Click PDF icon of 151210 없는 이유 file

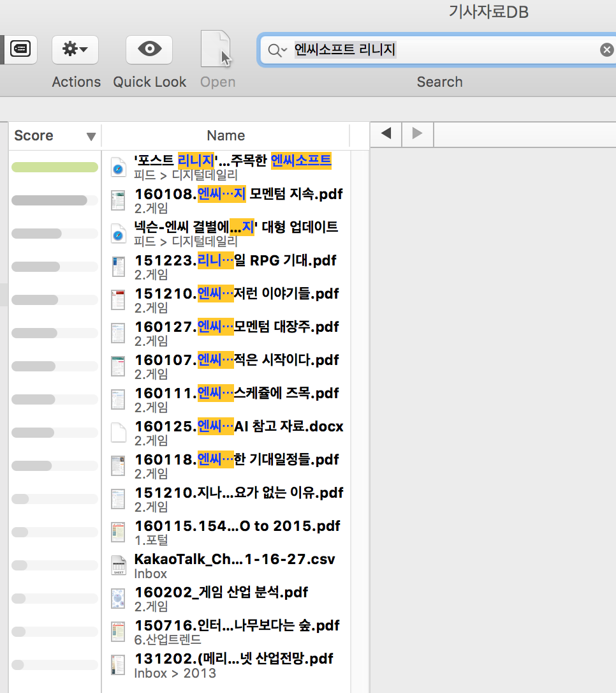point(118,500)
